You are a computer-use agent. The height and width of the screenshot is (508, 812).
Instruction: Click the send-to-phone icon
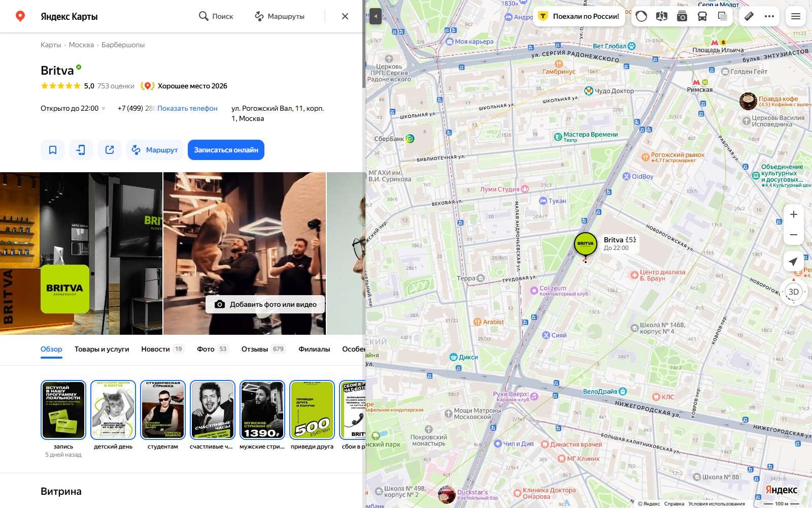coord(81,150)
